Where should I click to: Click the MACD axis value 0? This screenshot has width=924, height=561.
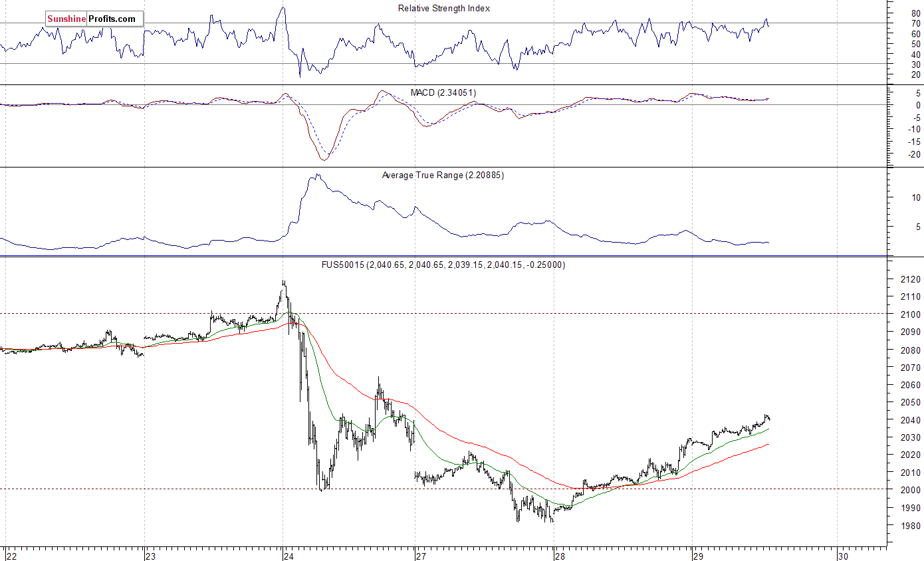[x=917, y=105]
